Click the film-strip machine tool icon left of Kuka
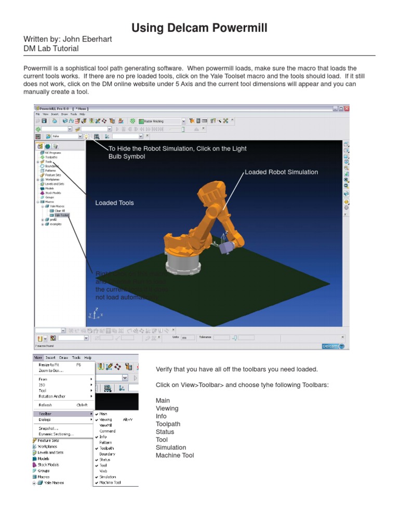 (37, 137)
